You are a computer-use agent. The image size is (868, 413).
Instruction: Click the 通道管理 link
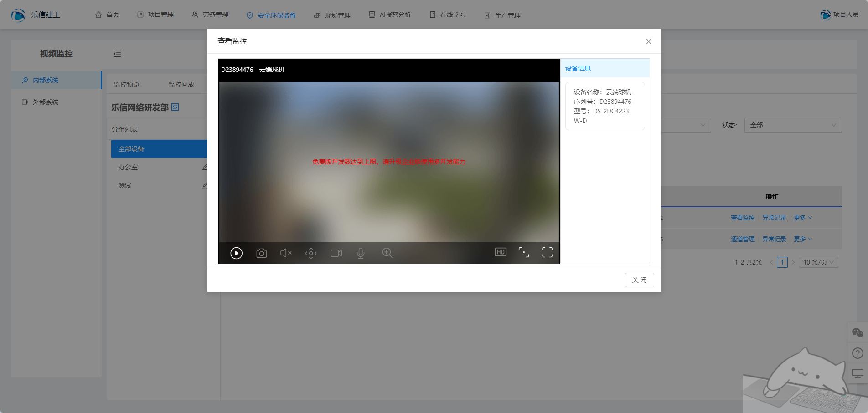[743, 239]
